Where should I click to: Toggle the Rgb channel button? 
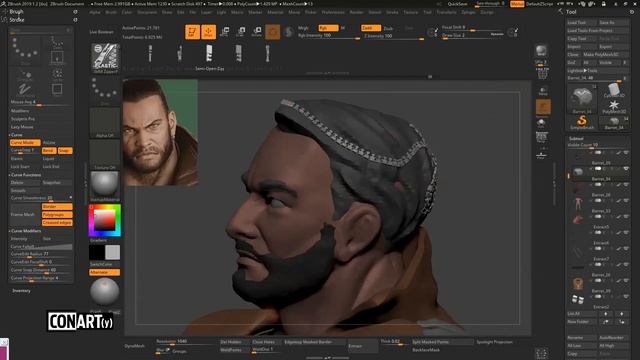328,28
